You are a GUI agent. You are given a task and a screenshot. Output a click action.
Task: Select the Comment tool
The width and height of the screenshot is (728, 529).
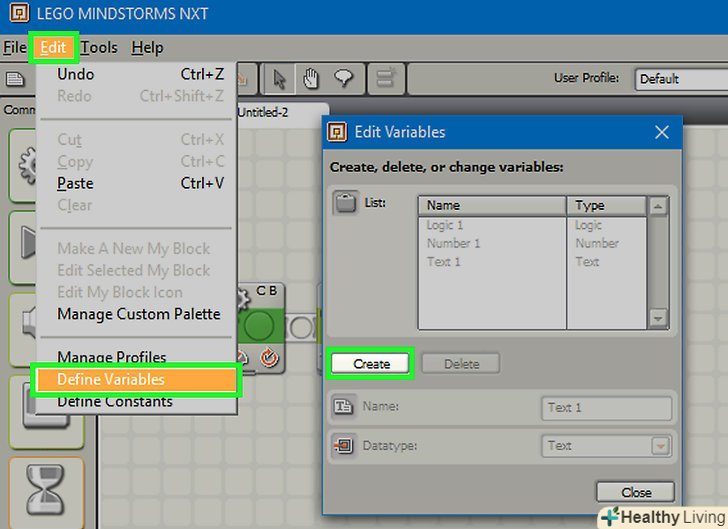point(344,79)
